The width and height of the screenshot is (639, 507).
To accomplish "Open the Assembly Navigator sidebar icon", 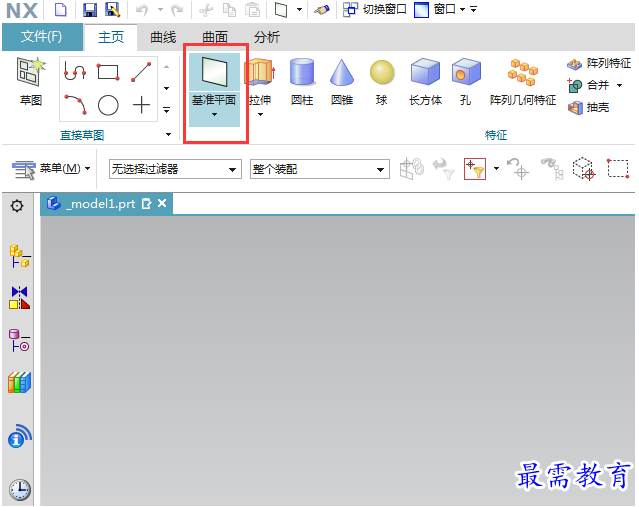I will pyautogui.click(x=20, y=256).
